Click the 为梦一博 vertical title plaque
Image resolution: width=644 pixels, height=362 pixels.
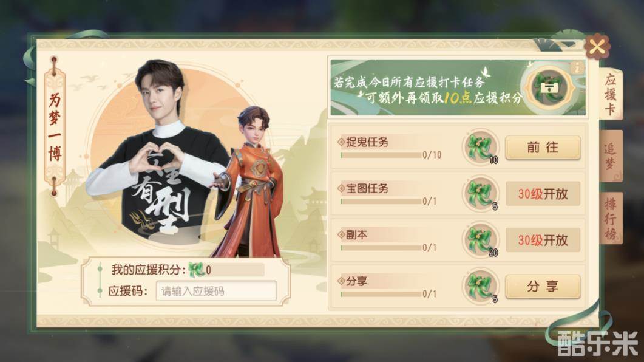(55, 126)
